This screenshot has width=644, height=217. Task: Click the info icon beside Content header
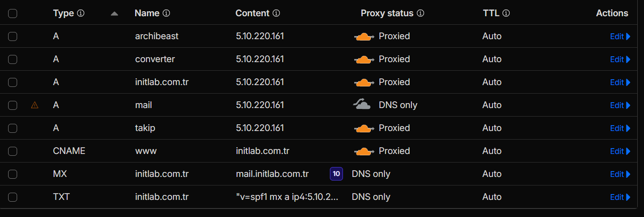(x=276, y=14)
